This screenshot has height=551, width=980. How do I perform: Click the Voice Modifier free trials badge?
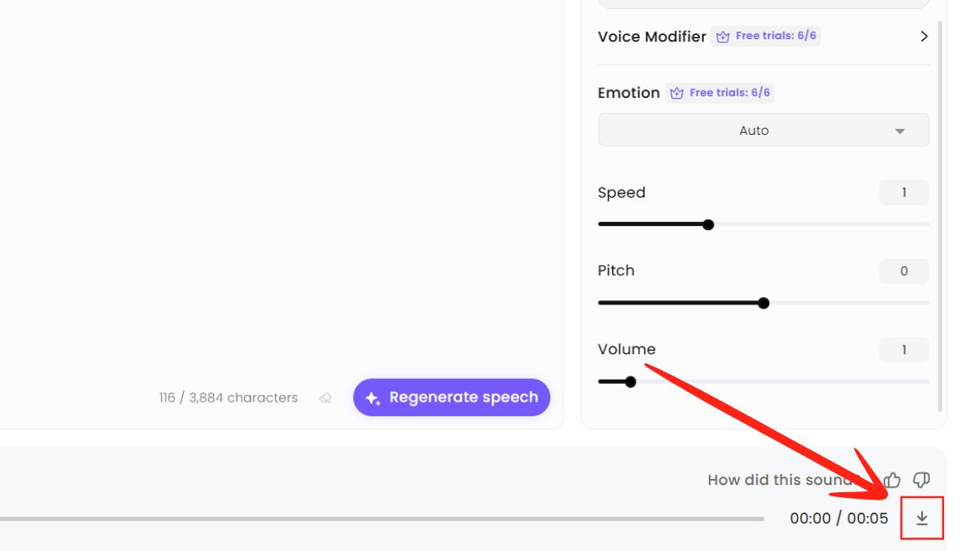click(766, 36)
